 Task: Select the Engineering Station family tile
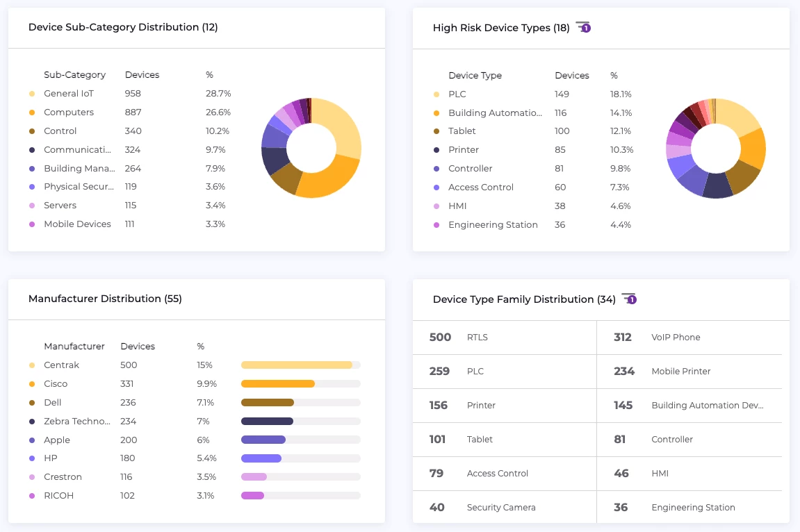coord(688,508)
